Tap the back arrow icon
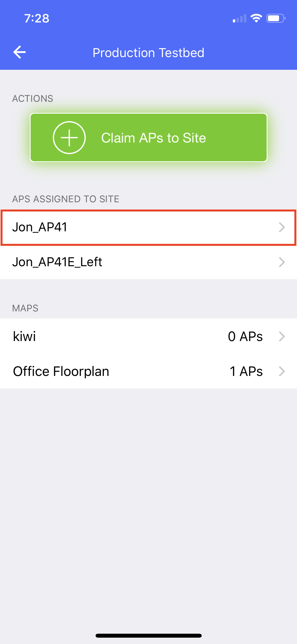This screenshot has height=644, width=297. tap(20, 52)
